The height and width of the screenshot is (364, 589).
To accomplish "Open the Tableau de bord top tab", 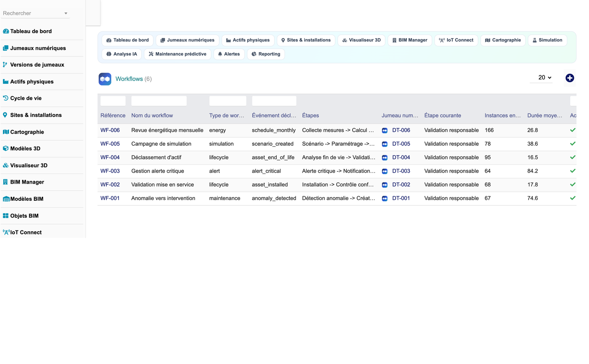I will [x=128, y=40].
